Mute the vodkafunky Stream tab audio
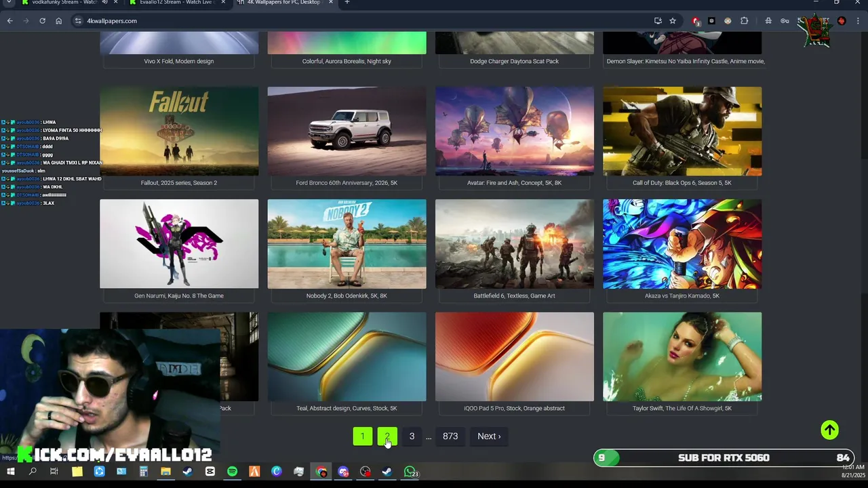Screen dimensions: 868x488 [105, 3]
